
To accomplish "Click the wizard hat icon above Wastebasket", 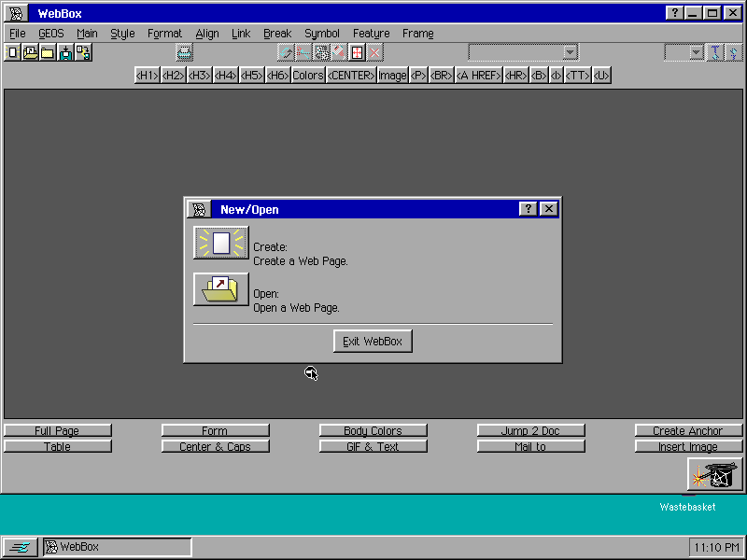I will click(x=714, y=474).
